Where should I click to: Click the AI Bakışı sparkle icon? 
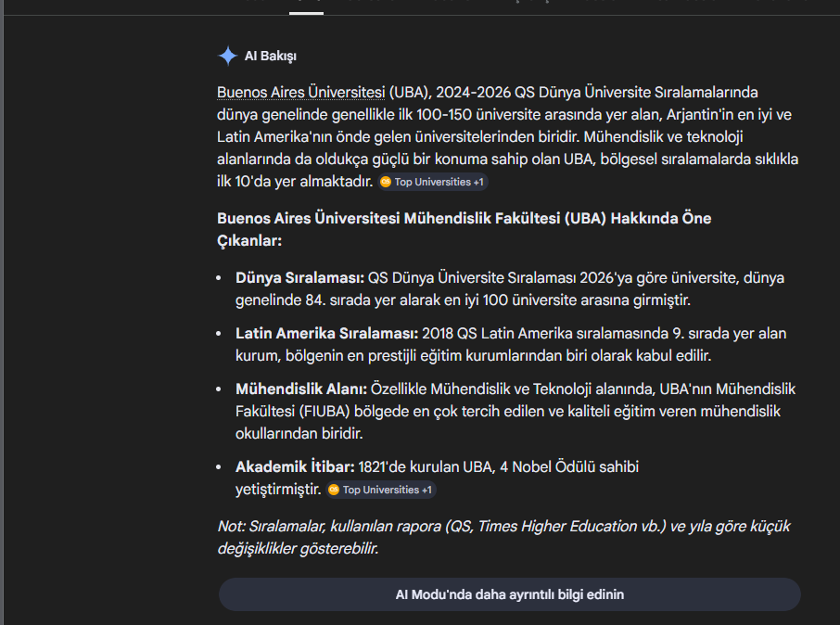pyautogui.click(x=228, y=56)
